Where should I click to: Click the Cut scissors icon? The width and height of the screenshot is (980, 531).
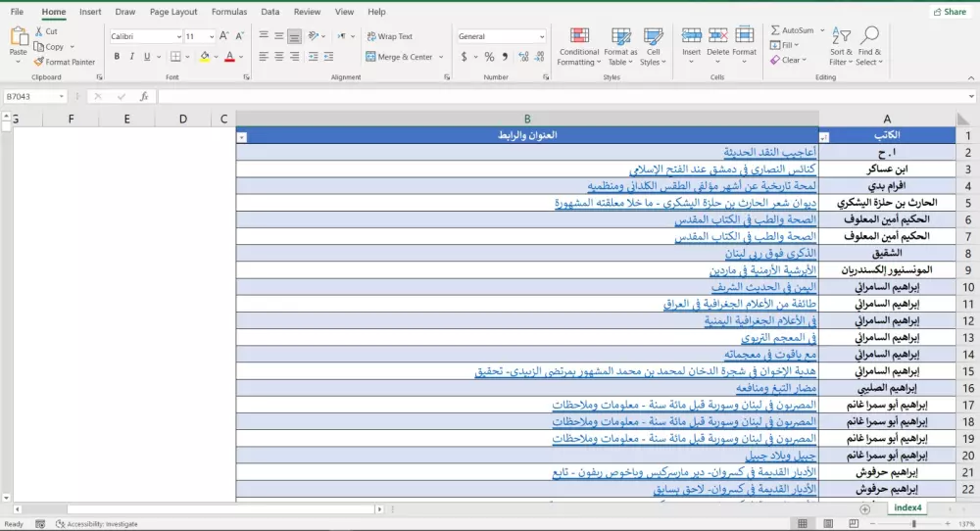point(39,31)
